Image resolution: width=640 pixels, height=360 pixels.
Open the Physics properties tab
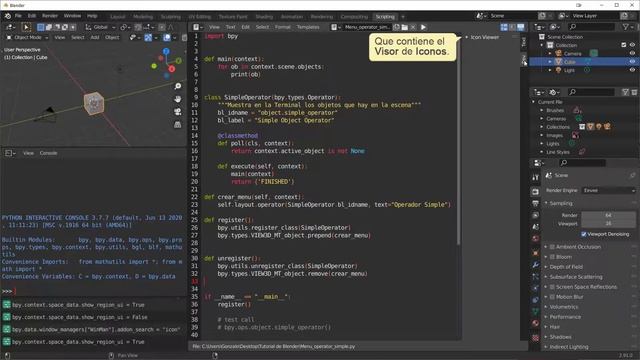click(535, 288)
